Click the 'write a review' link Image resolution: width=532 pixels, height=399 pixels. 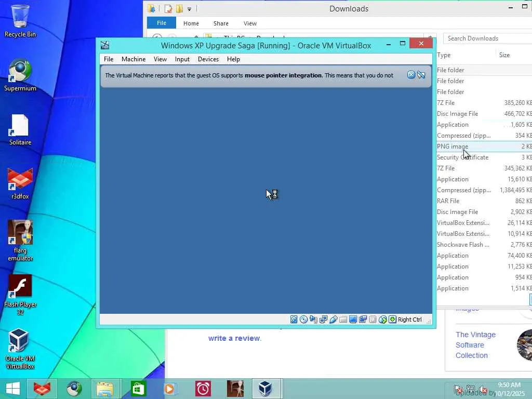pyautogui.click(x=234, y=338)
